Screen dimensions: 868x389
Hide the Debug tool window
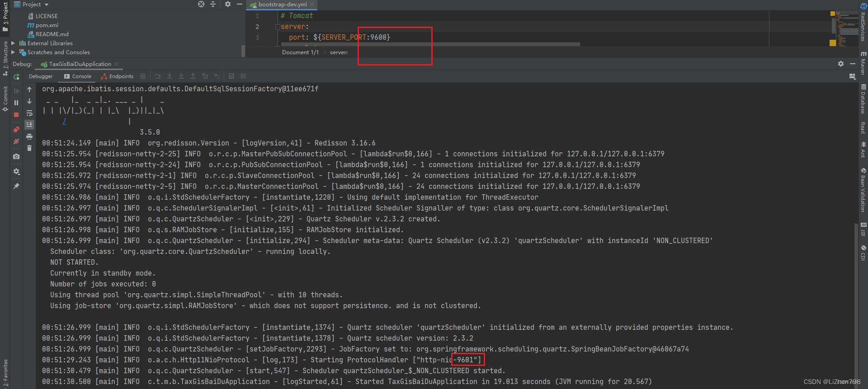(853, 64)
